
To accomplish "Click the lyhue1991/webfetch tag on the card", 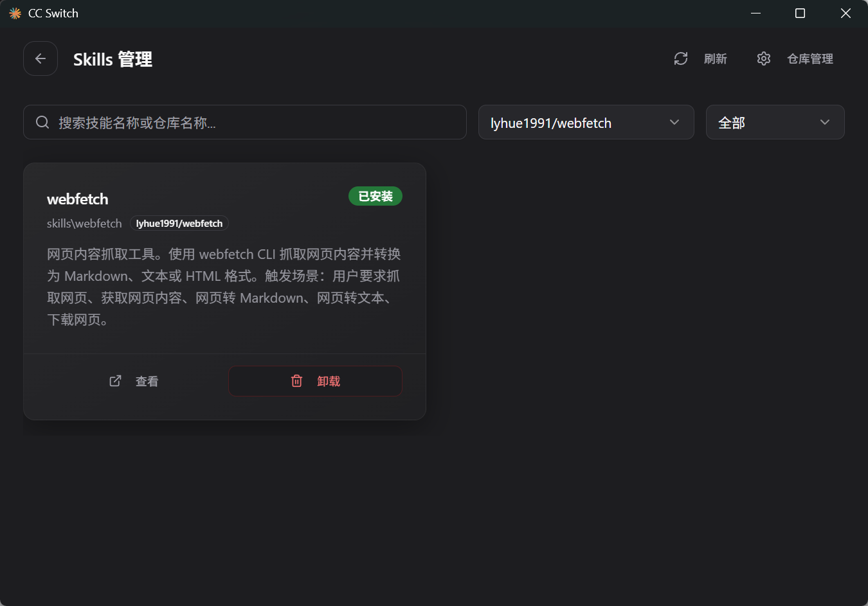I will click(x=179, y=224).
